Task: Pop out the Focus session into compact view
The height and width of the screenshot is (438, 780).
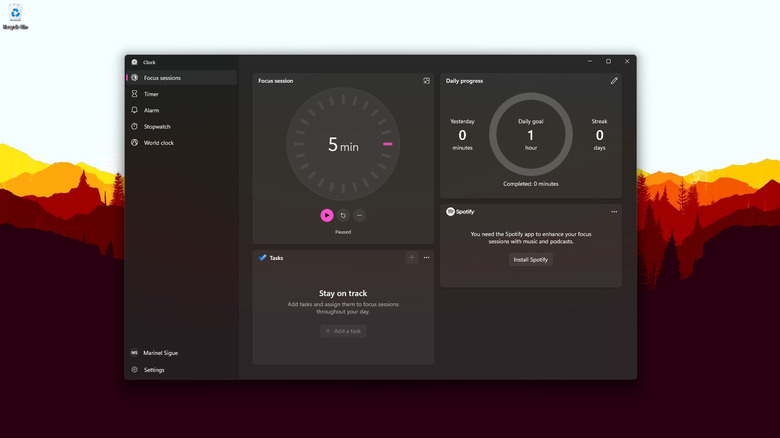Action: [x=426, y=81]
